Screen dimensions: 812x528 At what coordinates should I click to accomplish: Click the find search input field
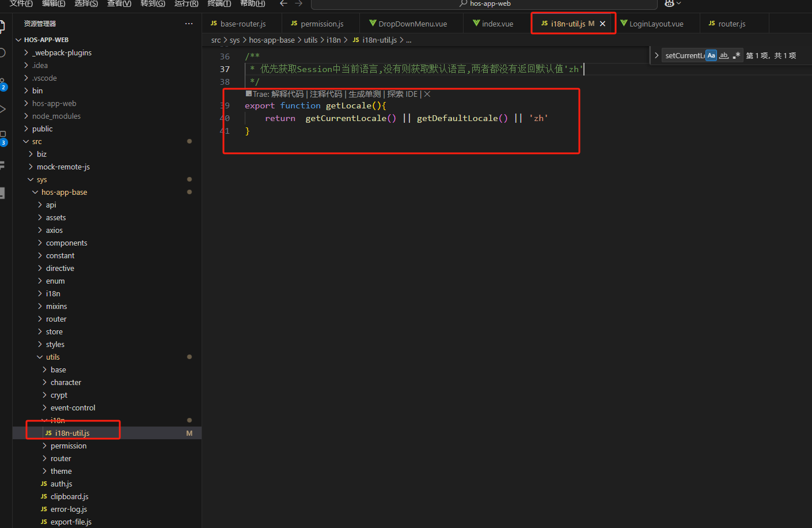point(684,55)
